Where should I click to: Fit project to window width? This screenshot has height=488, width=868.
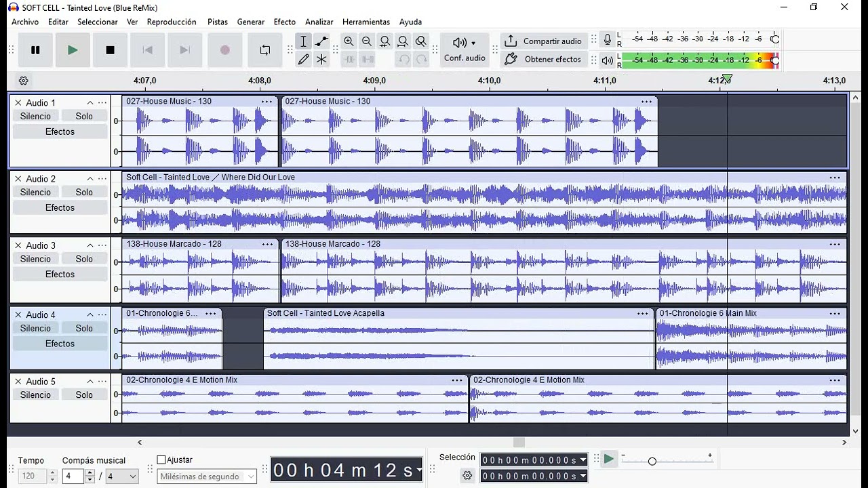pos(403,41)
